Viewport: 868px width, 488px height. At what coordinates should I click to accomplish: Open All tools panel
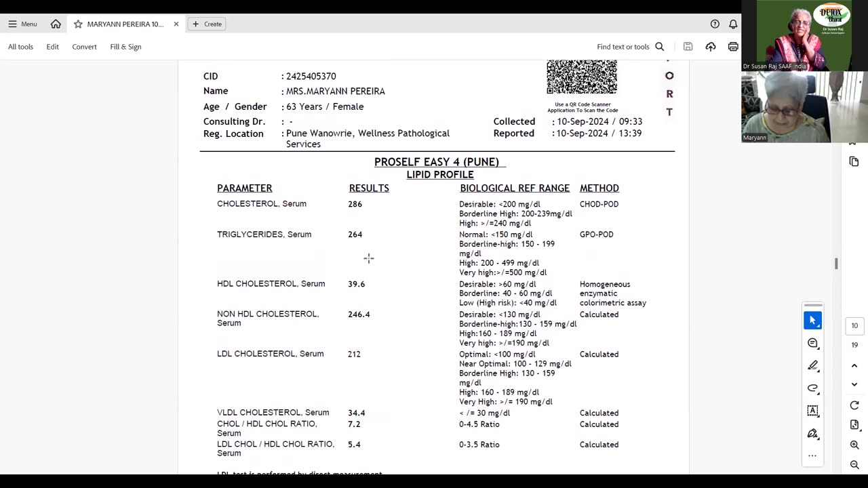(20, 47)
